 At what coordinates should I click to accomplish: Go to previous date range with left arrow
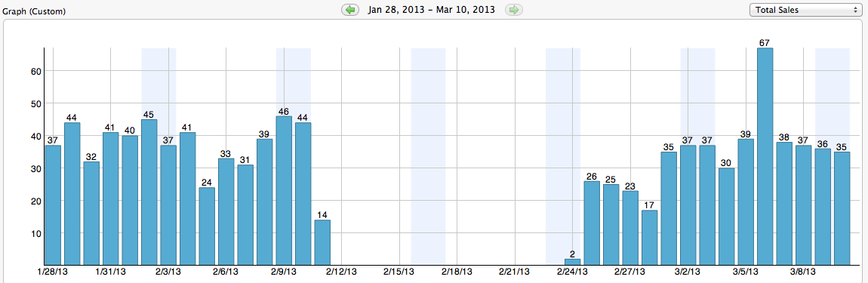(x=350, y=10)
